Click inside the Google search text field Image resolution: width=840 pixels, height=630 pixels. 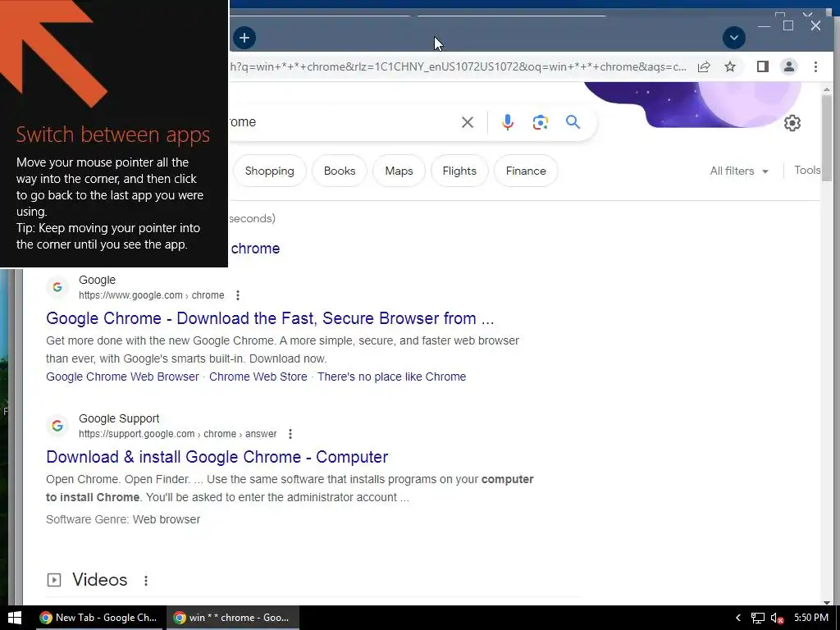(x=343, y=122)
